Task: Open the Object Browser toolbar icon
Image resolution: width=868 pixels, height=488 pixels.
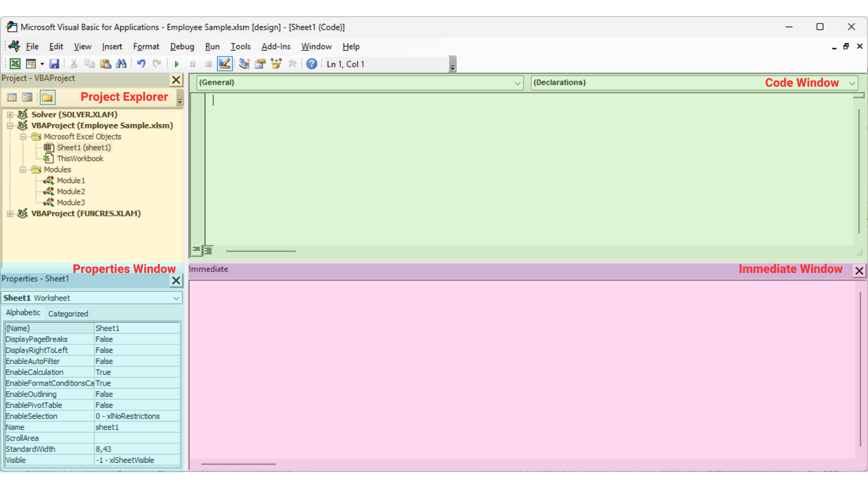Action: pos(276,64)
